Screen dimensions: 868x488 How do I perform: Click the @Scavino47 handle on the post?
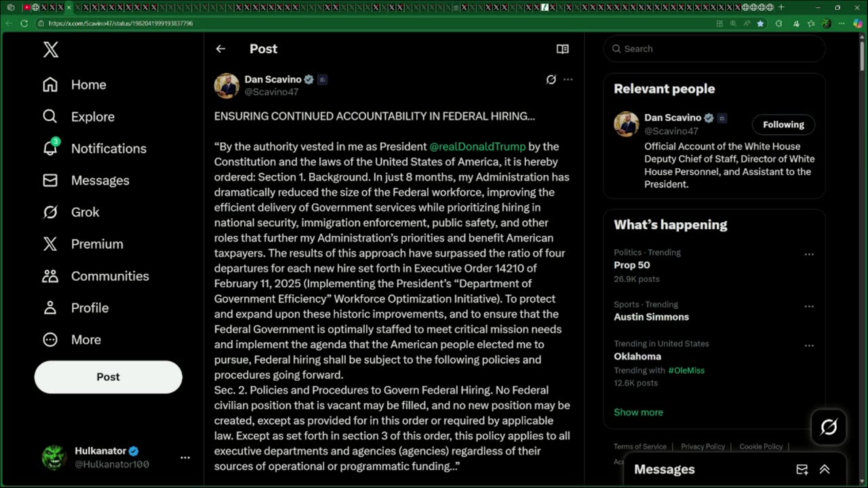(x=271, y=91)
